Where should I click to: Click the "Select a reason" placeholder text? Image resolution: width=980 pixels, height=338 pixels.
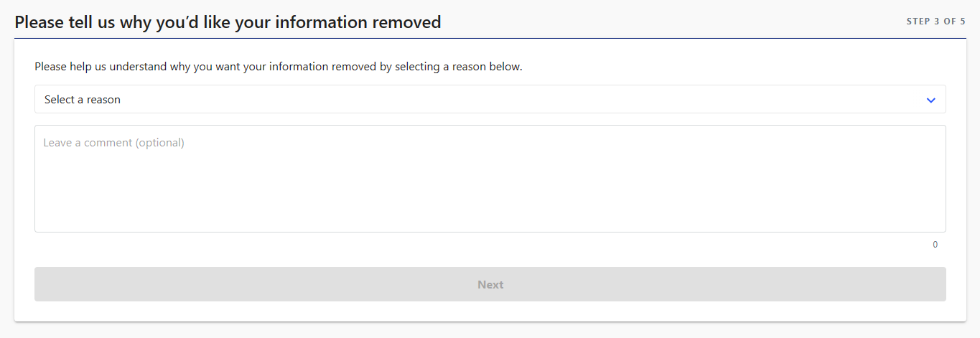(x=83, y=100)
